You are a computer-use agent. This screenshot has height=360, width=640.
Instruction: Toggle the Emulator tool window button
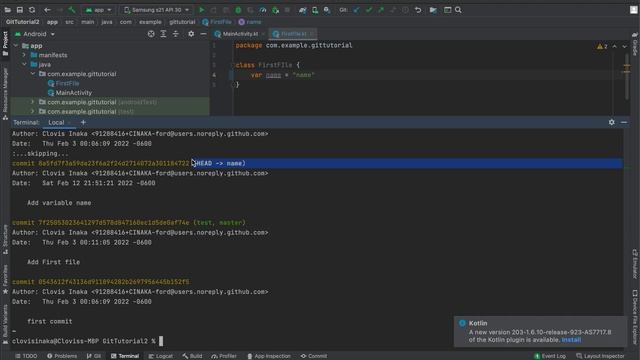tap(635, 264)
